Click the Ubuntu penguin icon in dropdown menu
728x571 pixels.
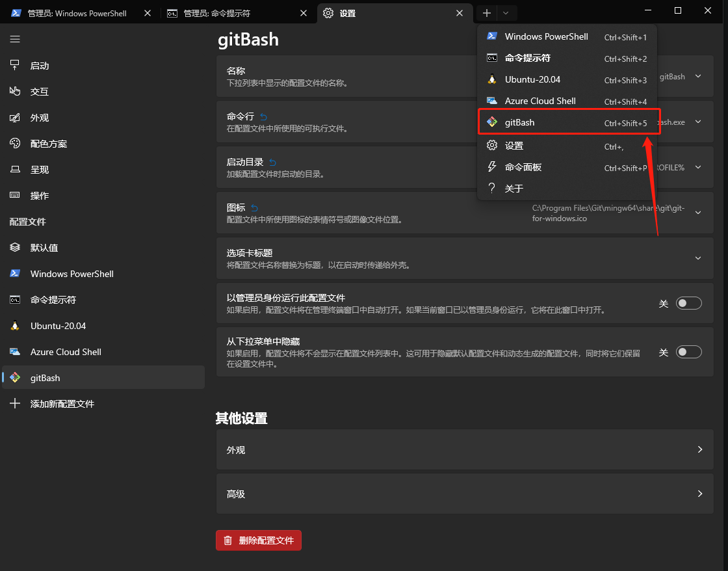(x=491, y=79)
